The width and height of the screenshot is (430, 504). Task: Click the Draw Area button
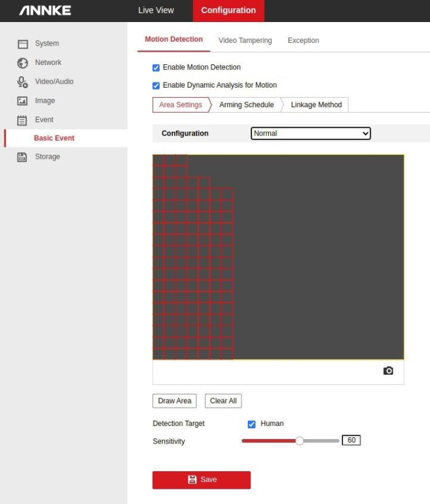[174, 401]
